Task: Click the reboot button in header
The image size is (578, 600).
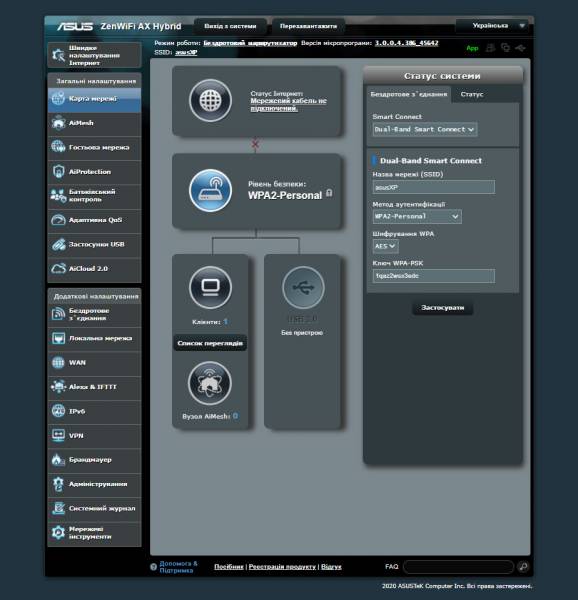Action: (308, 26)
